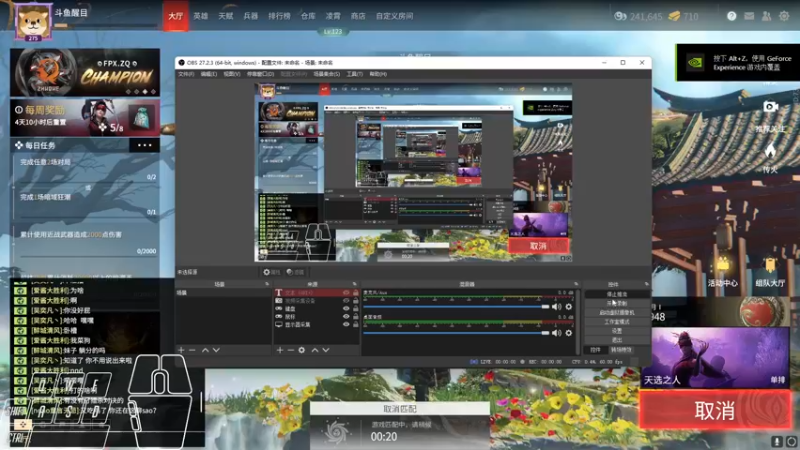Switch to game 排行榜 tab
800x450 pixels.
[279, 16]
